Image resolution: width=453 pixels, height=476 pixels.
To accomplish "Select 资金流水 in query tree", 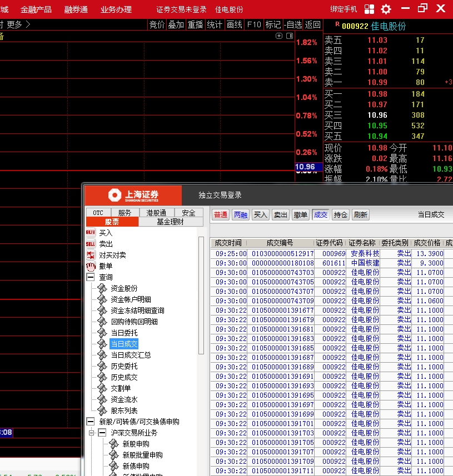I will 125,399.
